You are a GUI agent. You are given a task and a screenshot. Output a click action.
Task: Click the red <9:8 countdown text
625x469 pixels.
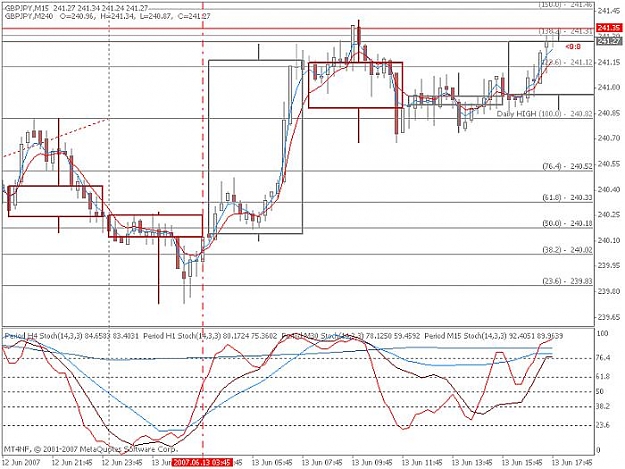[573, 47]
